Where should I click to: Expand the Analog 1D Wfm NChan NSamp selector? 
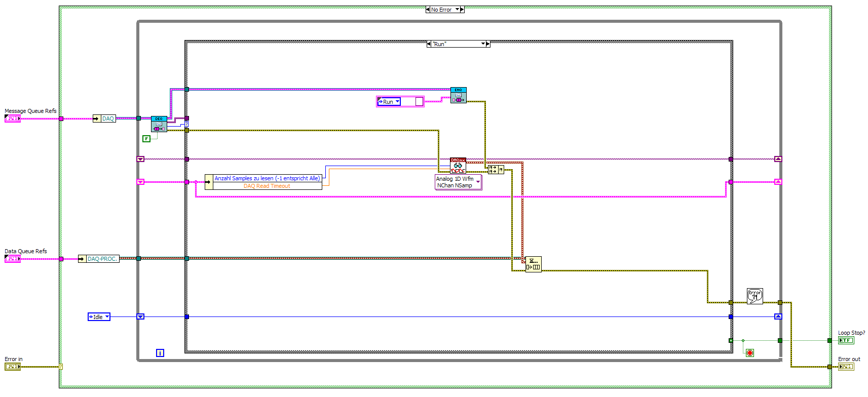[478, 182]
